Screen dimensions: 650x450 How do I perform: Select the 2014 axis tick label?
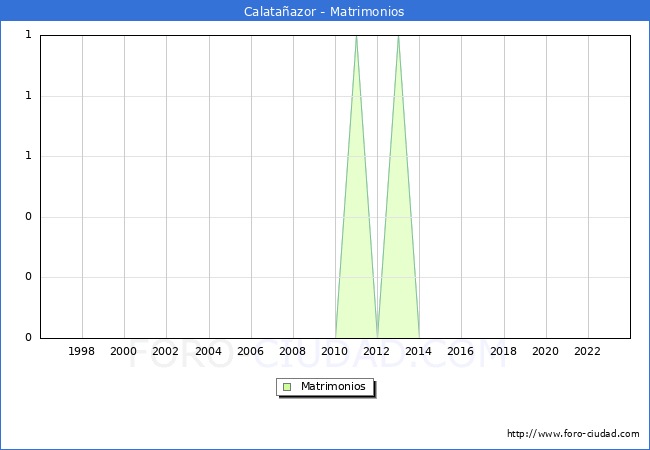pos(419,352)
